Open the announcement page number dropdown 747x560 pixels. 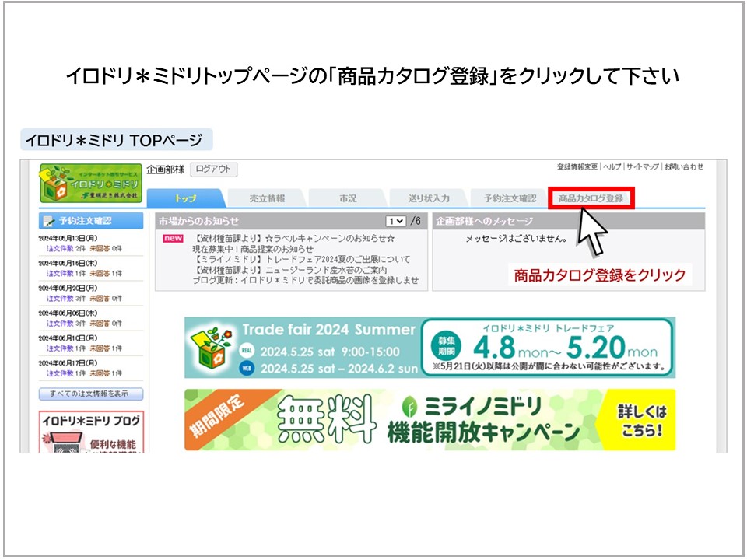click(396, 221)
